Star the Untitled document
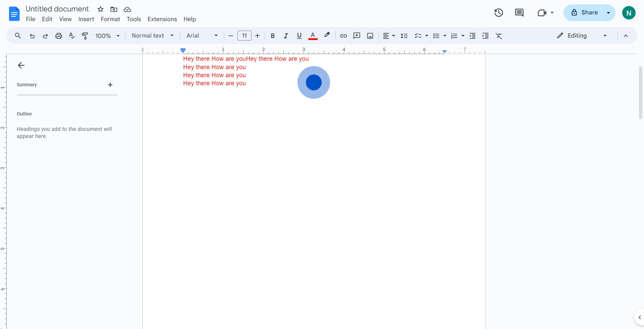Image resolution: width=644 pixels, height=329 pixels. (x=100, y=9)
